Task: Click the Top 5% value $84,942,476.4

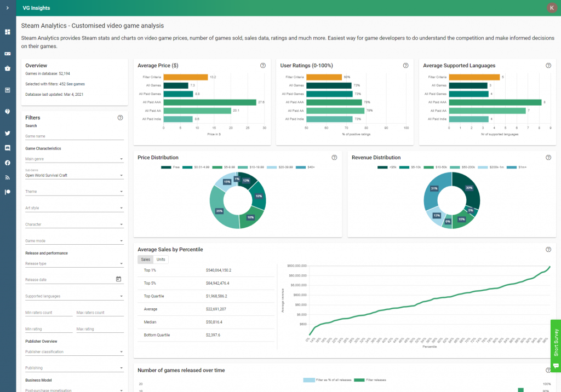Action: coord(217,283)
